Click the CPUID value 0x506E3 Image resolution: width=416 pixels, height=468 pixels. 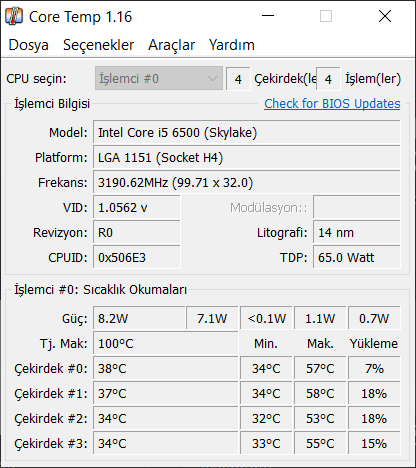coord(137,258)
